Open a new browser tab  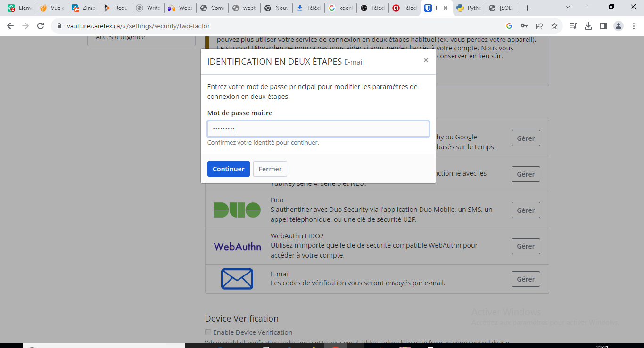[528, 8]
